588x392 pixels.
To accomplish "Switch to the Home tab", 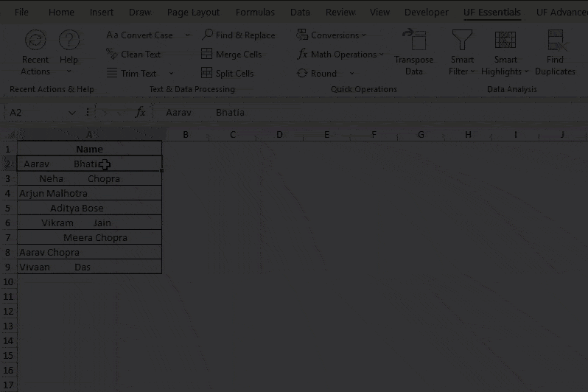I will [x=61, y=12].
